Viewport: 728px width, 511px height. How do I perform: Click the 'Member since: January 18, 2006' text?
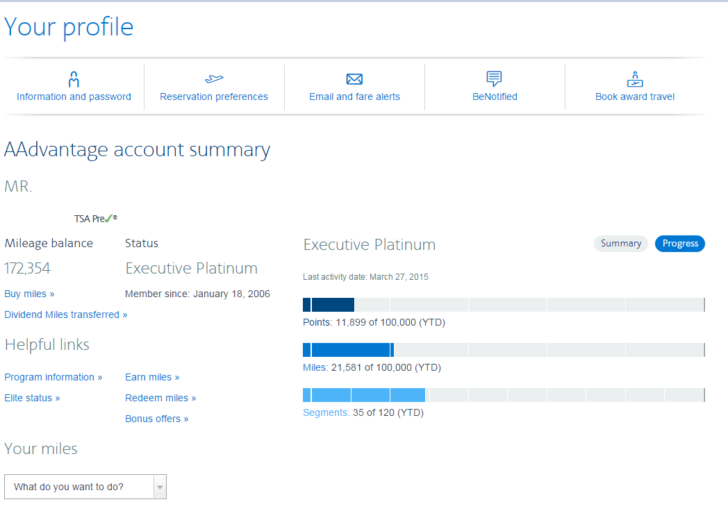pyautogui.click(x=197, y=294)
